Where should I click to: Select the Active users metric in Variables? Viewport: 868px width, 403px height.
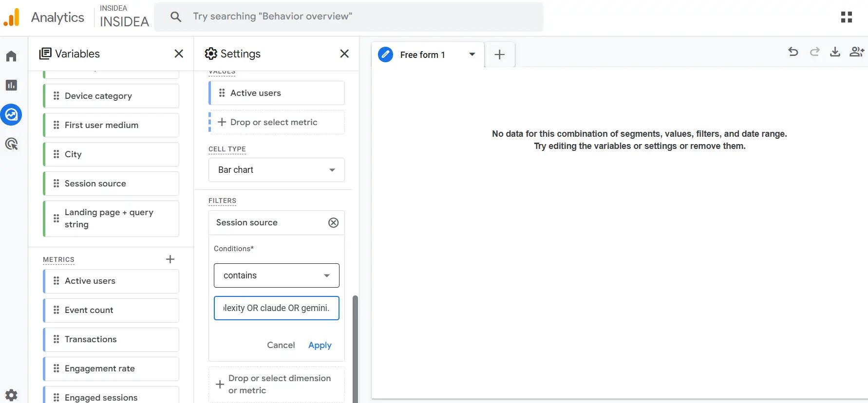(112, 281)
